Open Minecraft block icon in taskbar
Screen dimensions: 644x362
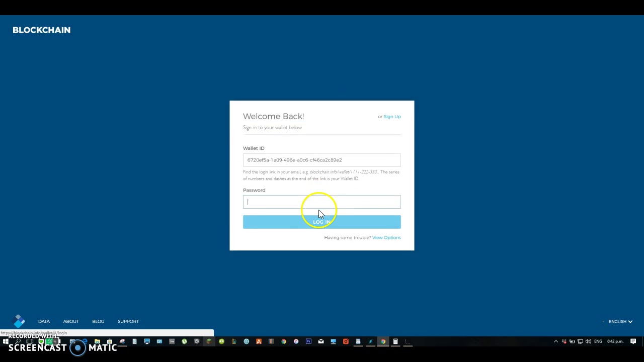(209, 341)
